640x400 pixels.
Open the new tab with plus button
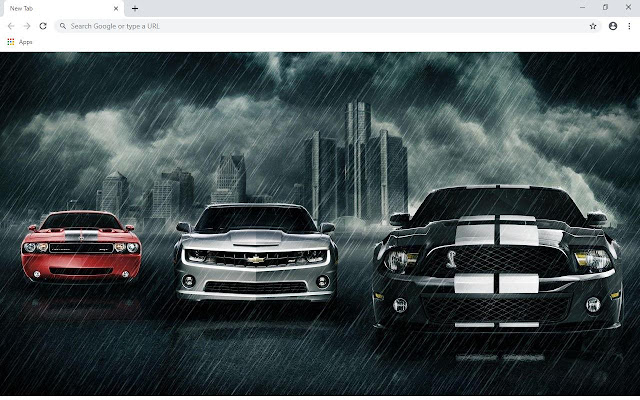point(135,8)
